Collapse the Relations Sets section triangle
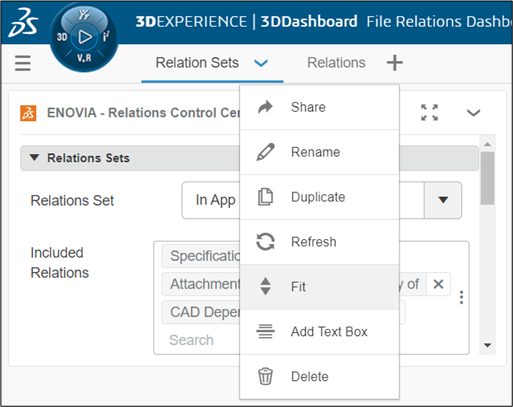This screenshot has width=513, height=407. click(x=34, y=158)
